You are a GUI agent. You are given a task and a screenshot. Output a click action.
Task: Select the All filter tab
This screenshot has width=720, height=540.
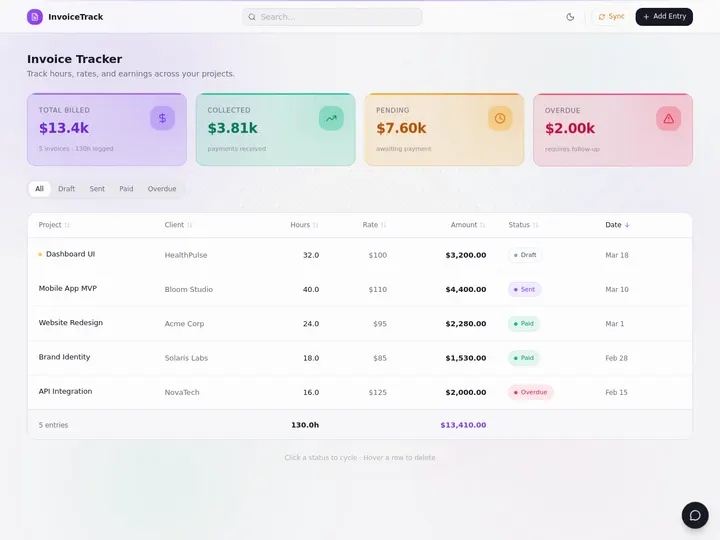click(39, 189)
